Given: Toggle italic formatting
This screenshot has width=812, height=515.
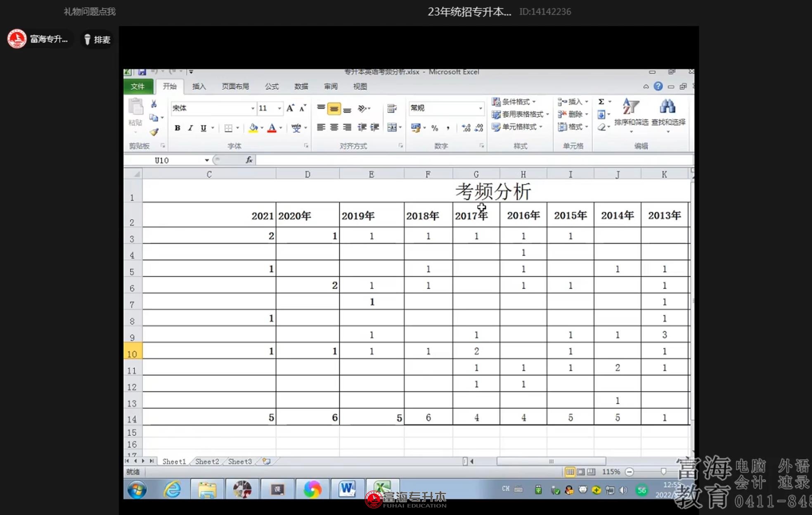Looking at the screenshot, I should [x=190, y=128].
